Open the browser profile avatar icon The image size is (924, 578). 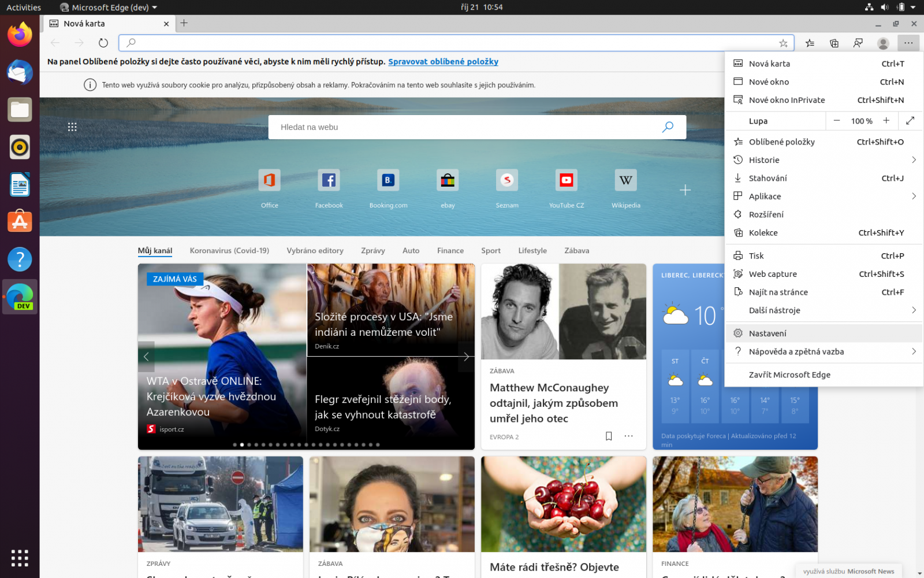882,43
